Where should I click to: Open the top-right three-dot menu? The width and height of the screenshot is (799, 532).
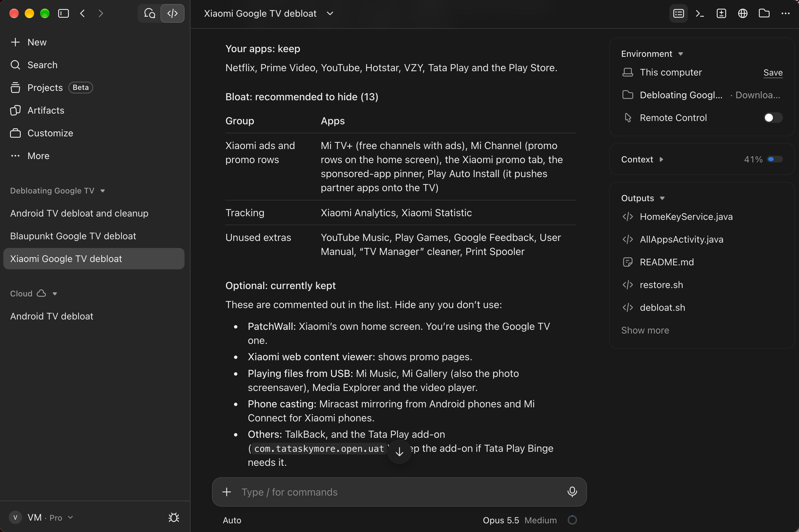point(785,14)
